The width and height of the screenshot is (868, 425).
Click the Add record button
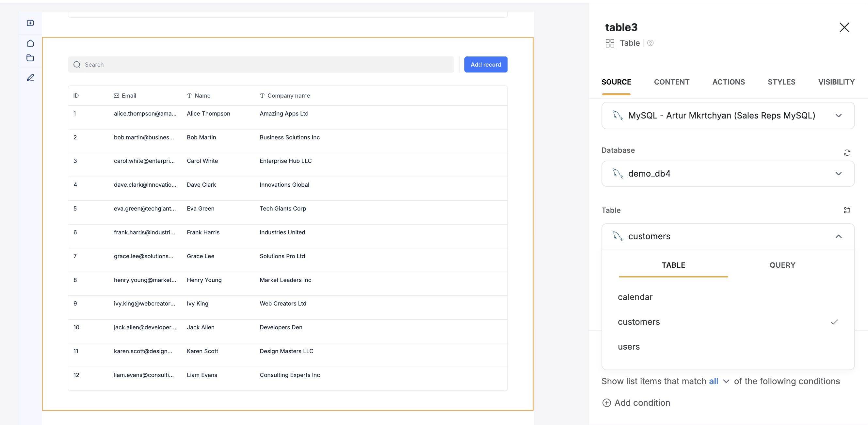[x=486, y=64]
